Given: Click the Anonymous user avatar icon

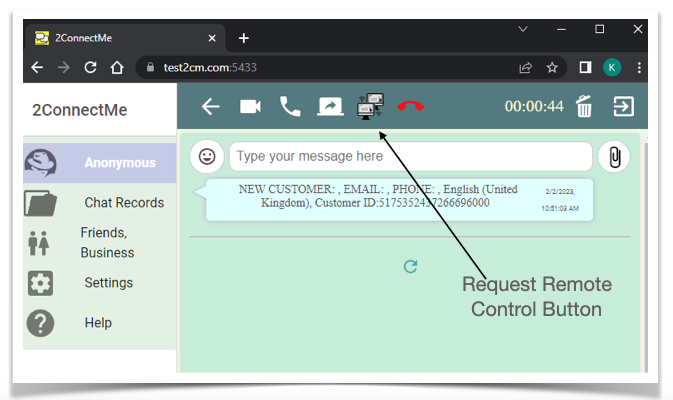Looking at the screenshot, I should pos(40,163).
